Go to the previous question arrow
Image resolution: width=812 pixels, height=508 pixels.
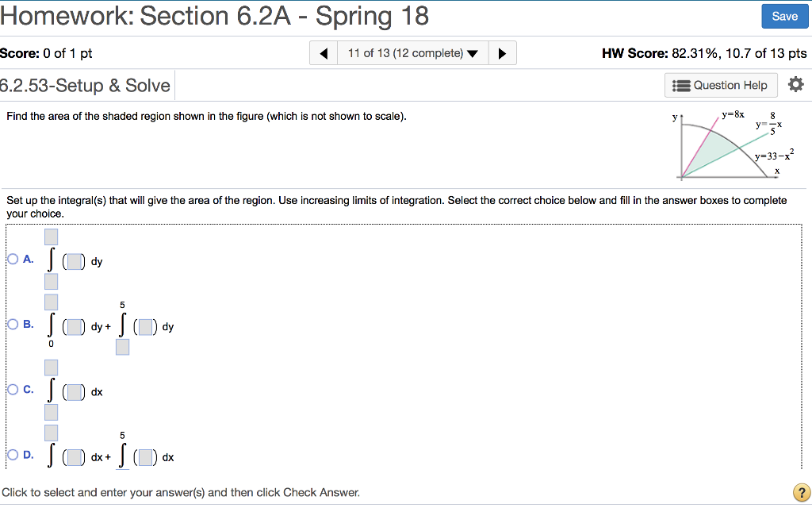324,54
